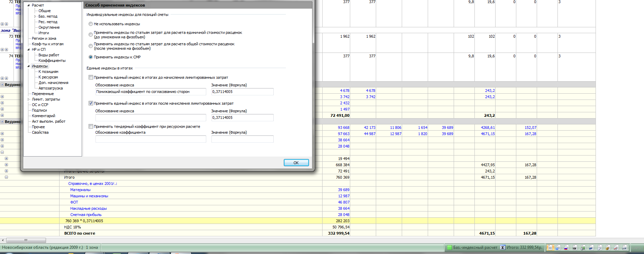The height and width of the screenshot is (254, 644).
Task: Click the 'Машины и механизмы' row label
Action: (89, 196)
